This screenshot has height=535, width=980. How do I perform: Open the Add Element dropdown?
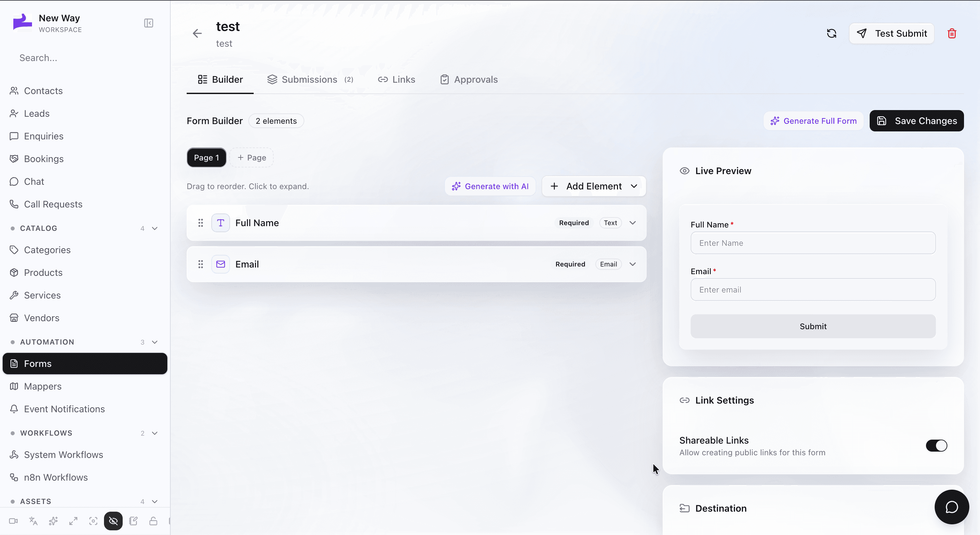coord(593,186)
